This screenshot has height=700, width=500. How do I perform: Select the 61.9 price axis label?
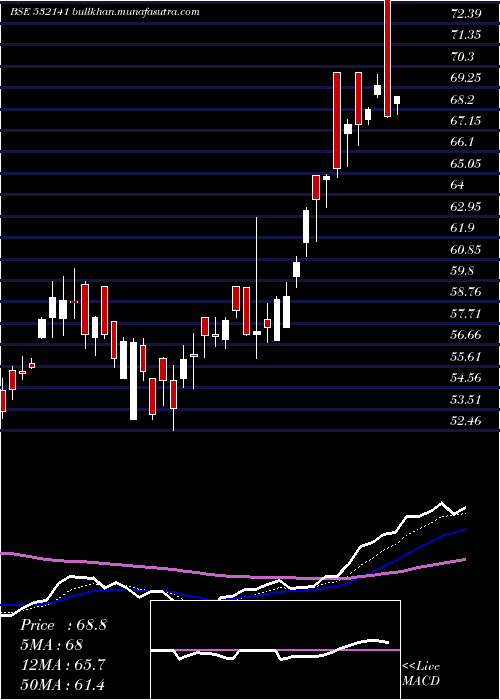(x=463, y=228)
